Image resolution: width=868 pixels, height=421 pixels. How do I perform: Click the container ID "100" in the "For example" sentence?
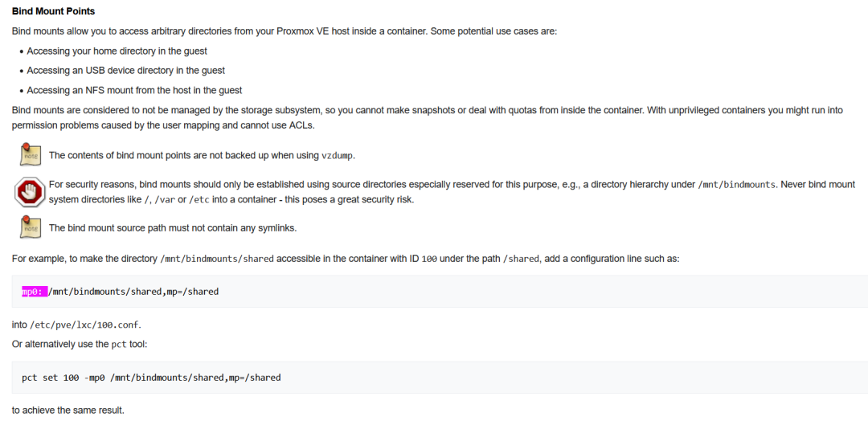click(x=430, y=260)
